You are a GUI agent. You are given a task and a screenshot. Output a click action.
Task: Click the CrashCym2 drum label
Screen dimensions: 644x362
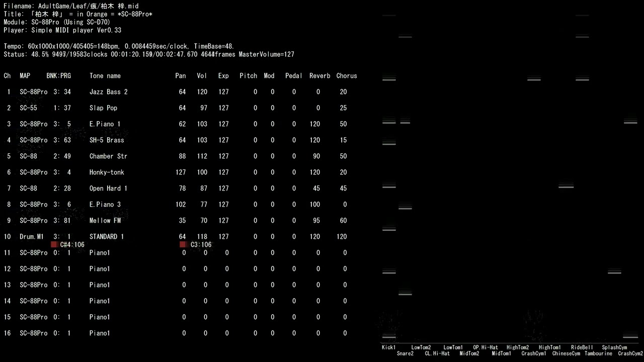(x=630, y=353)
